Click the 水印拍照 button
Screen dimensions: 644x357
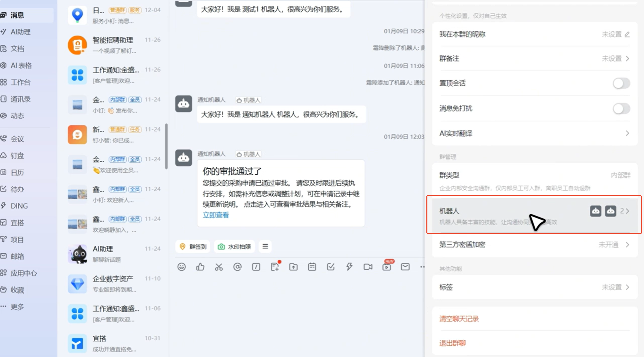click(x=234, y=246)
